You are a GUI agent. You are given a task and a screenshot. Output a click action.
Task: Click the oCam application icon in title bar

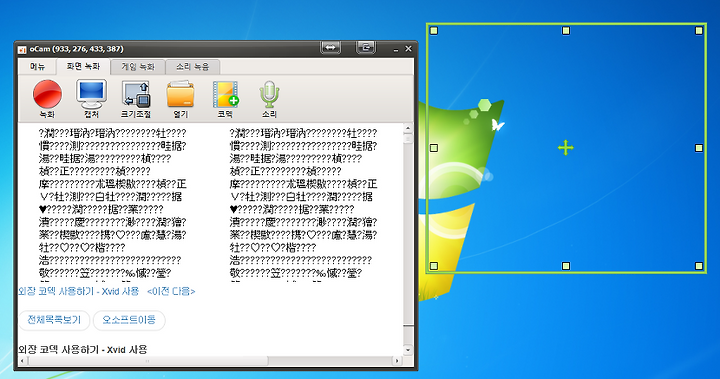(x=22, y=49)
